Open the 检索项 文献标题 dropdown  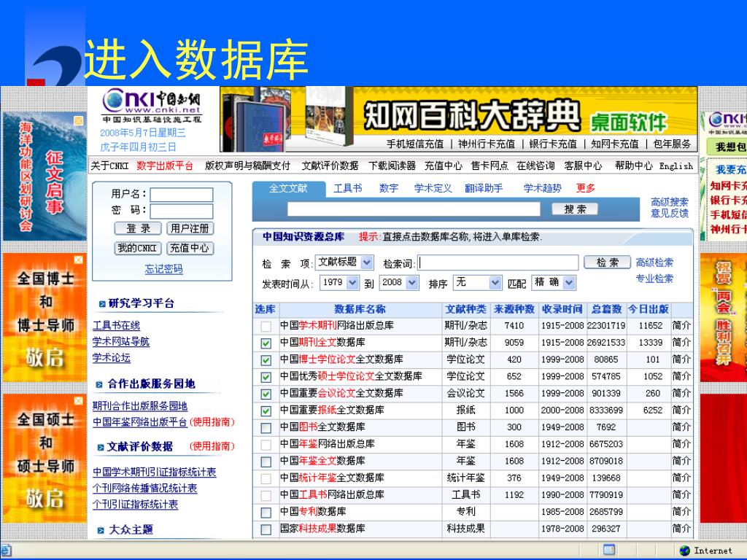pyautogui.click(x=345, y=262)
